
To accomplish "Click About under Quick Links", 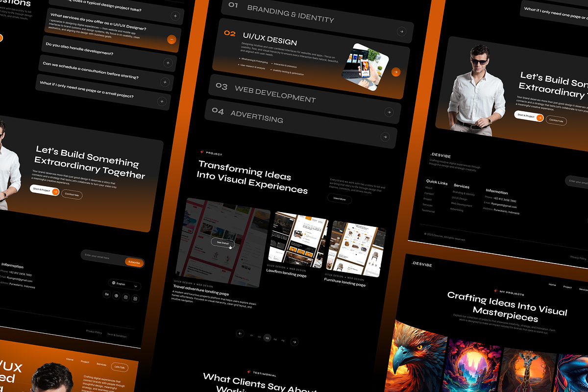I will [x=429, y=188].
